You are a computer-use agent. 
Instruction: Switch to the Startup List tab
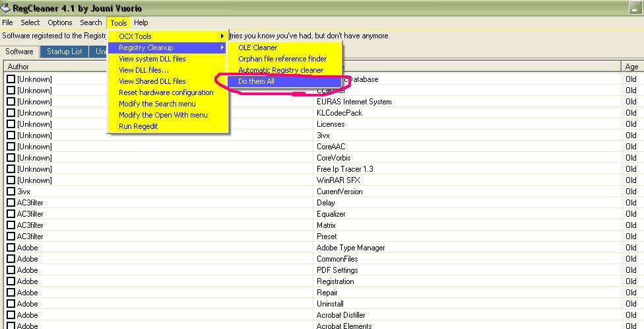coord(65,52)
